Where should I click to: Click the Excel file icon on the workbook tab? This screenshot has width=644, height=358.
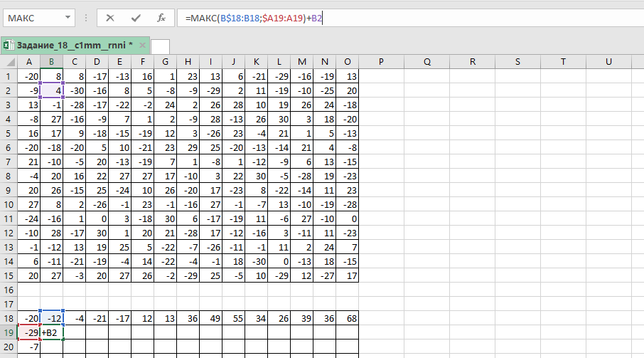8,45
